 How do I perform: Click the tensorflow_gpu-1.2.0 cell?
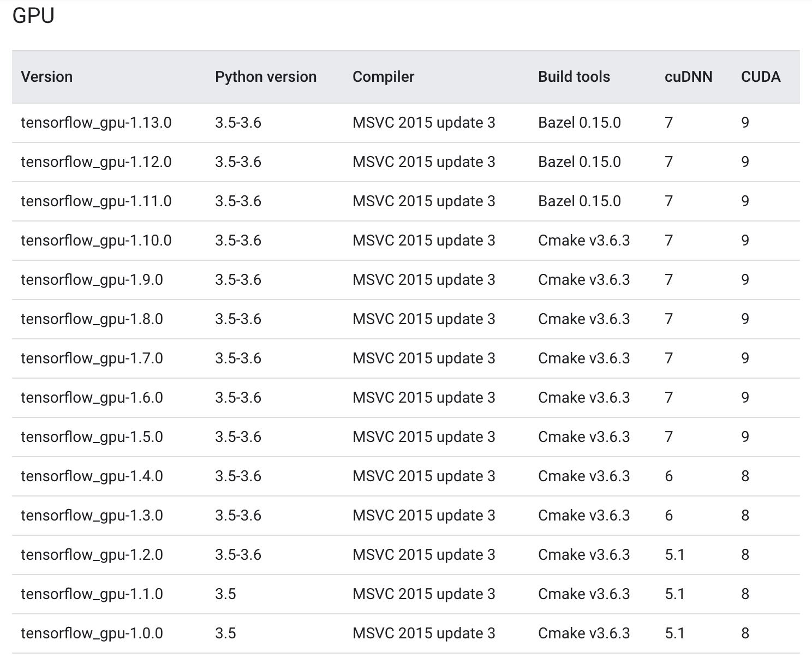click(92, 554)
